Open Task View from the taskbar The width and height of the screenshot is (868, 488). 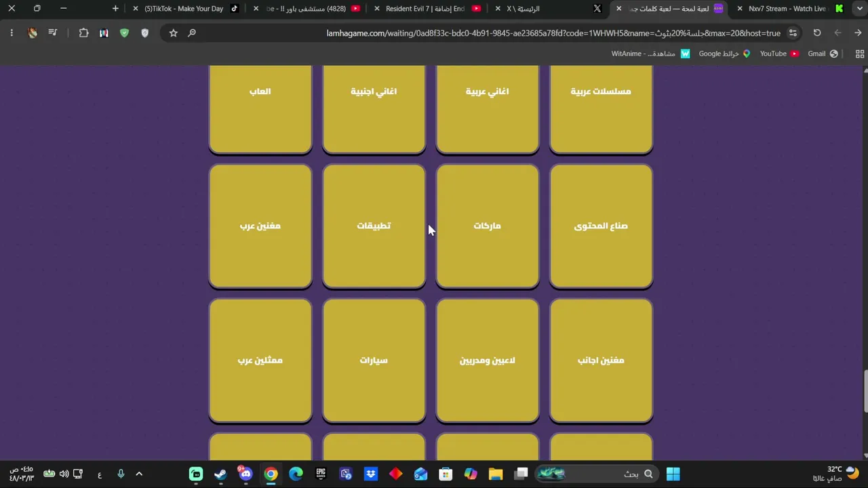click(x=521, y=474)
